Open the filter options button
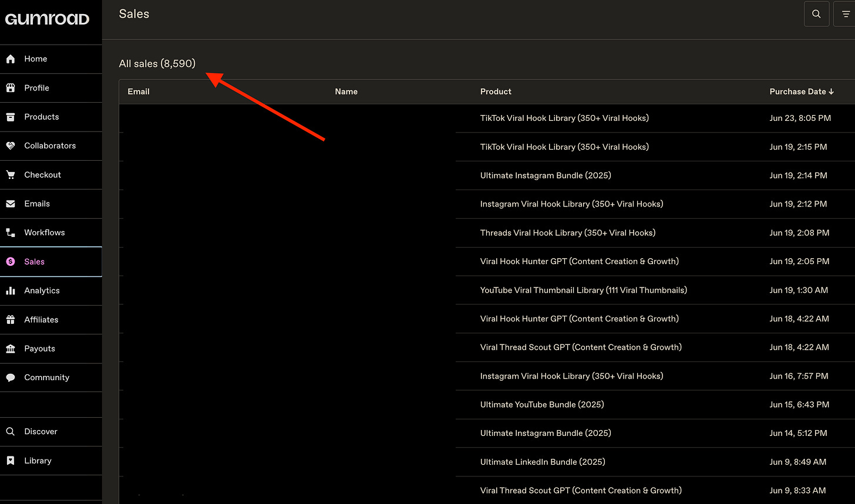Viewport: 855px width, 504px height. [846, 14]
